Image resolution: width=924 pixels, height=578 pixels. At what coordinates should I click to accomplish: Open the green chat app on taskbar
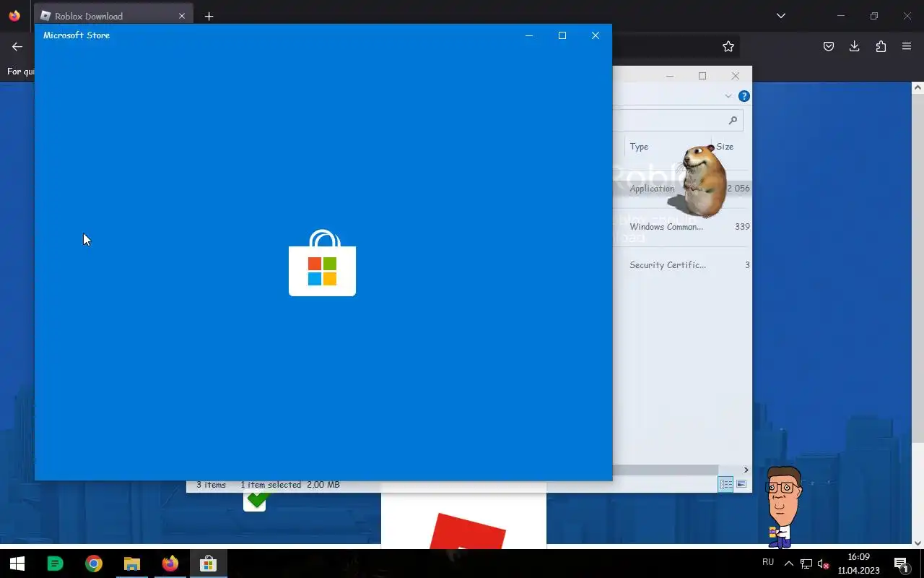tap(55, 564)
